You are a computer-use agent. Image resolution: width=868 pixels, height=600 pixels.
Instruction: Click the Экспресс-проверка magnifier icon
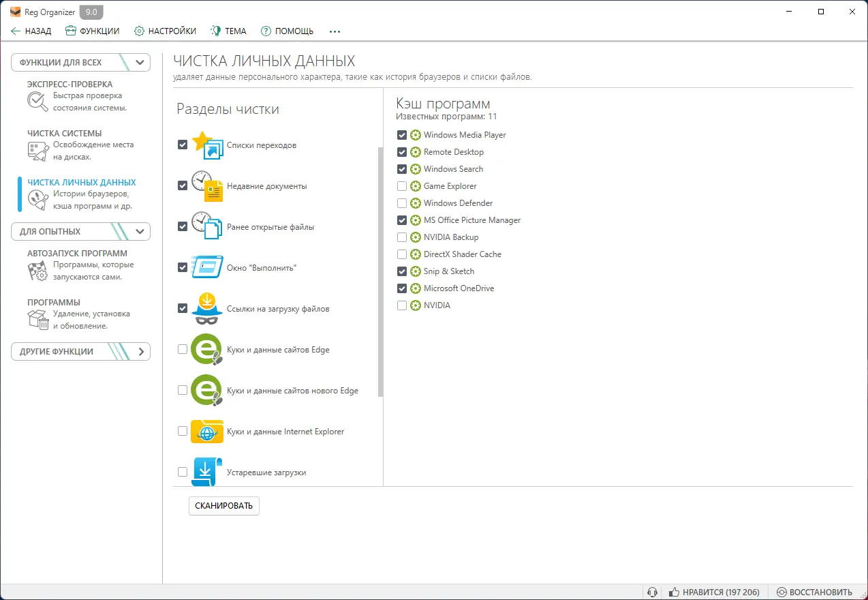click(37, 102)
